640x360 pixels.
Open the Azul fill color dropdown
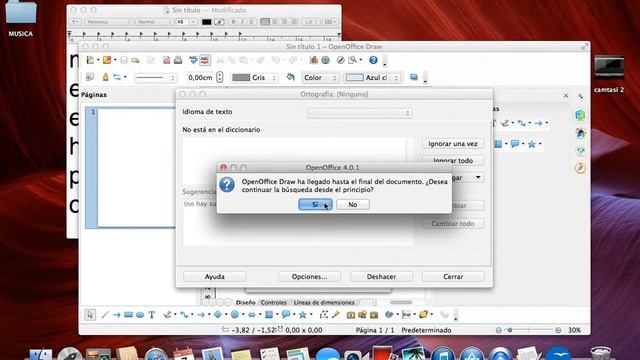pyautogui.click(x=372, y=77)
